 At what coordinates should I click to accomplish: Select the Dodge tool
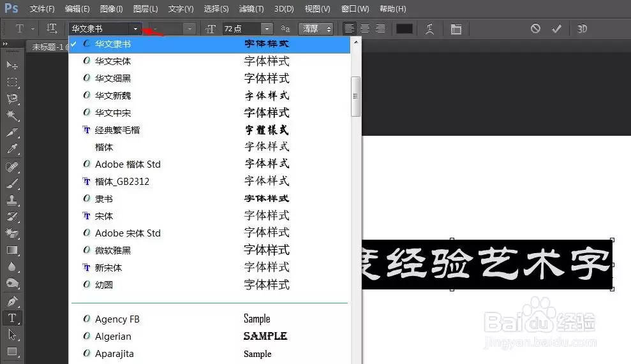12,284
